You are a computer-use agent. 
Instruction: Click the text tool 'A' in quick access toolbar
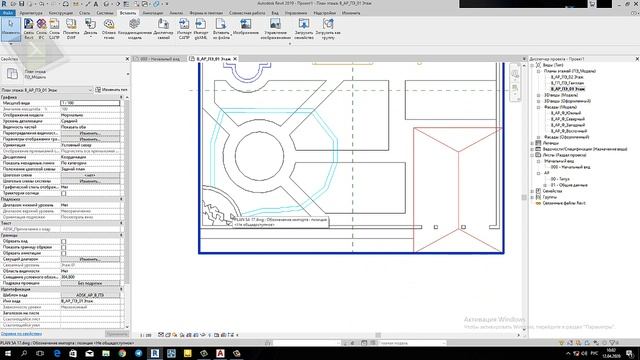click(x=96, y=4)
